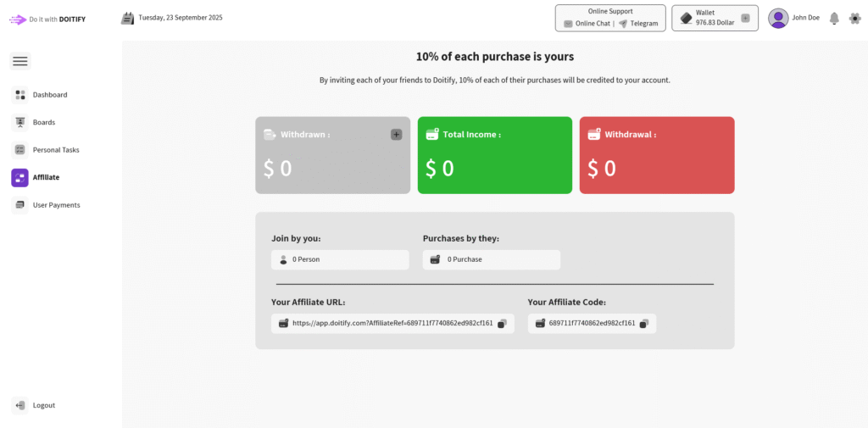The image size is (868, 428).
Task: Select the green Total Income card
Action: (495, 155)
